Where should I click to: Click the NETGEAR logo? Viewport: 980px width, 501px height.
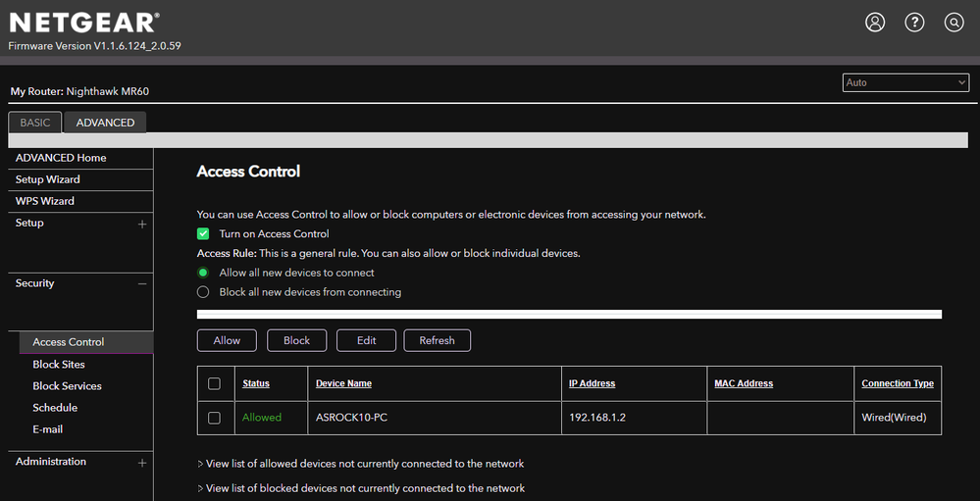84,24
